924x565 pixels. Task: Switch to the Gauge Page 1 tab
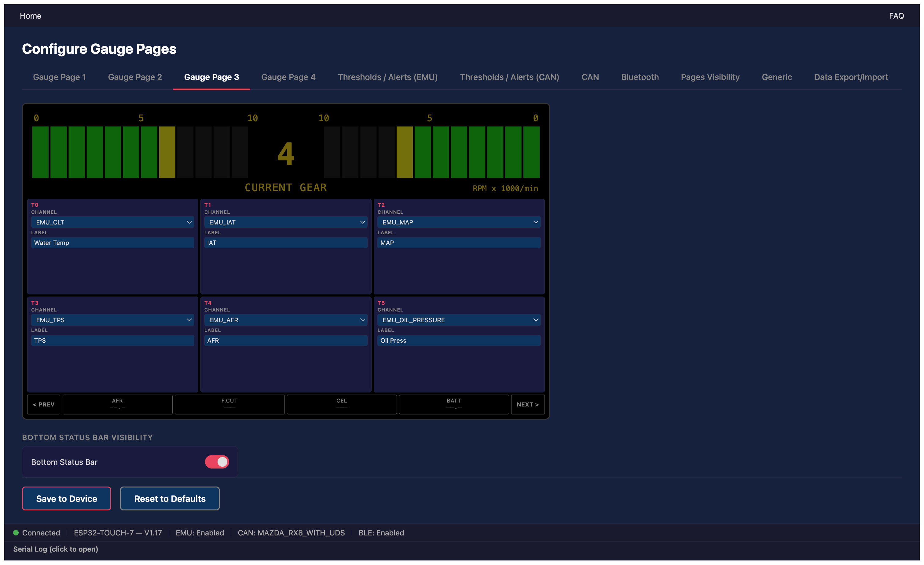coord(60,77)
